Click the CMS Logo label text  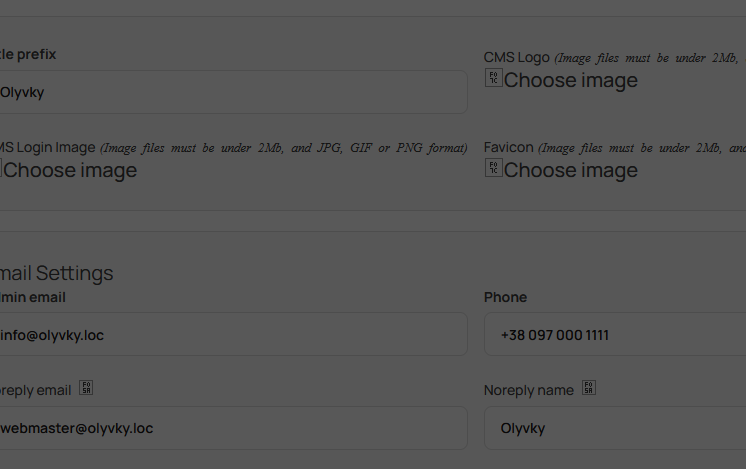pos(517,57)
